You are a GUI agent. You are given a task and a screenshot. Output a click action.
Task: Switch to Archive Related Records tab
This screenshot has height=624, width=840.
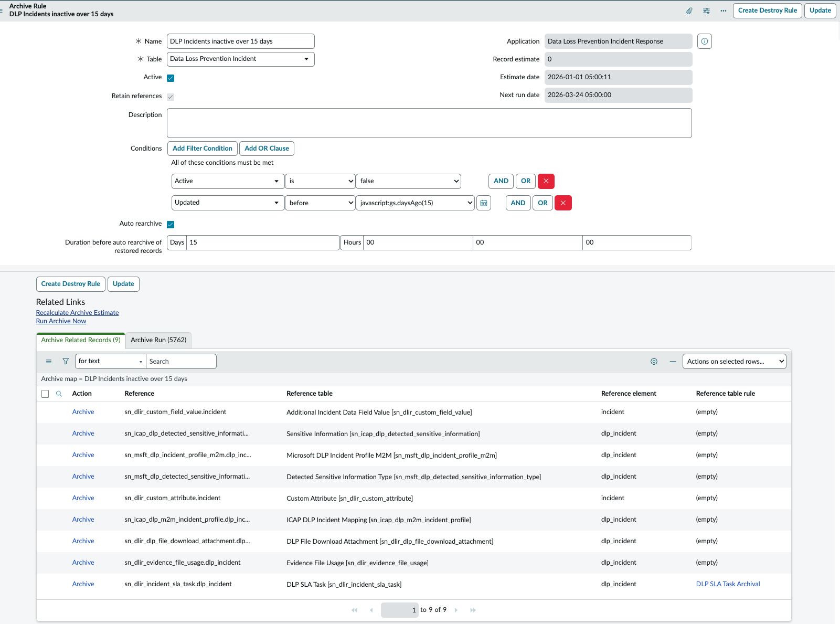tap(81, 340)
